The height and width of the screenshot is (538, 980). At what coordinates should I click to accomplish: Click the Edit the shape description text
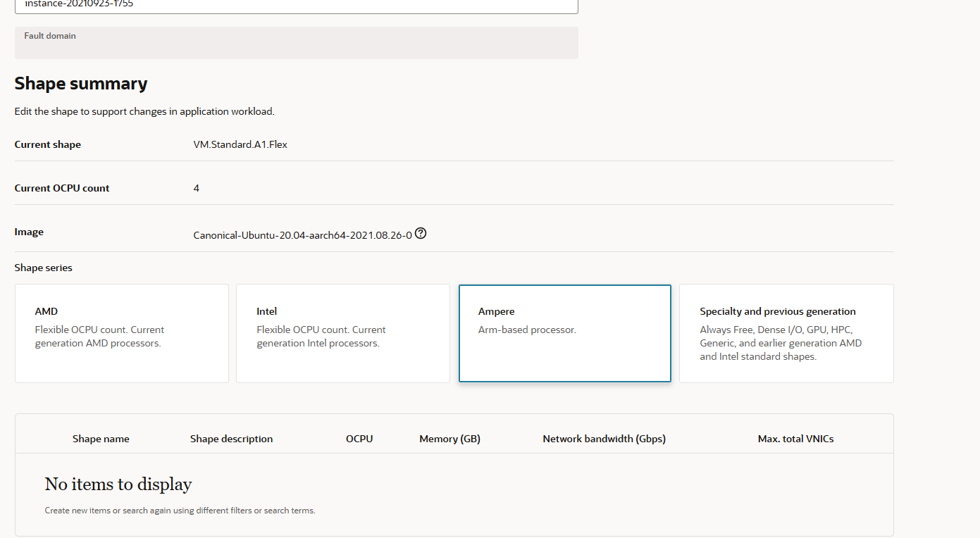[x=144, y=111]
